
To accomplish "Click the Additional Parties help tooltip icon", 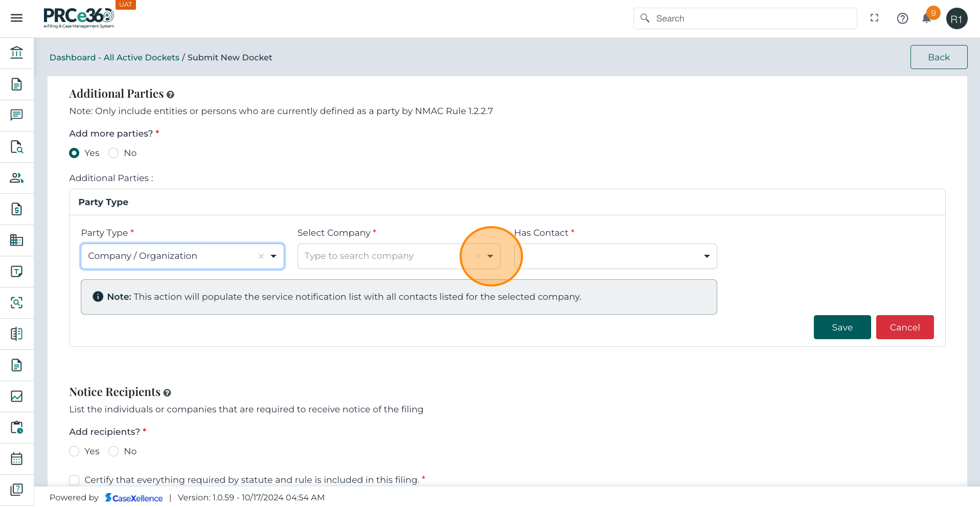I will 170,95.
